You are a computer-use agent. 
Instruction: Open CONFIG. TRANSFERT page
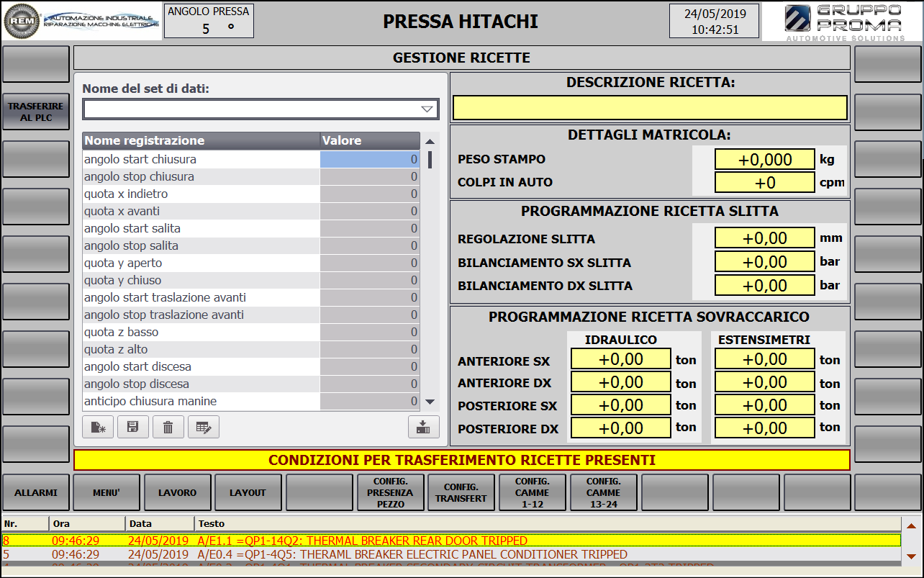[461, 492]
